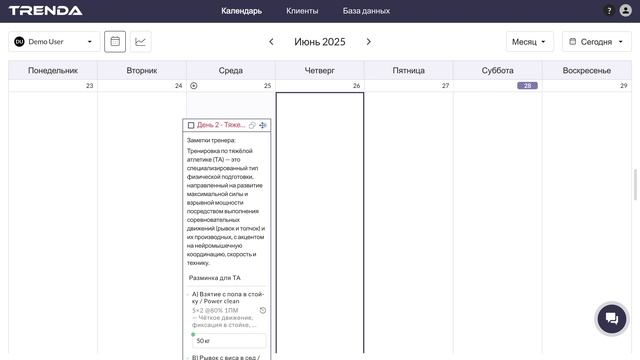Select the highlighted date 28
This screenshot has width=640, height=360.
[527, 86]
